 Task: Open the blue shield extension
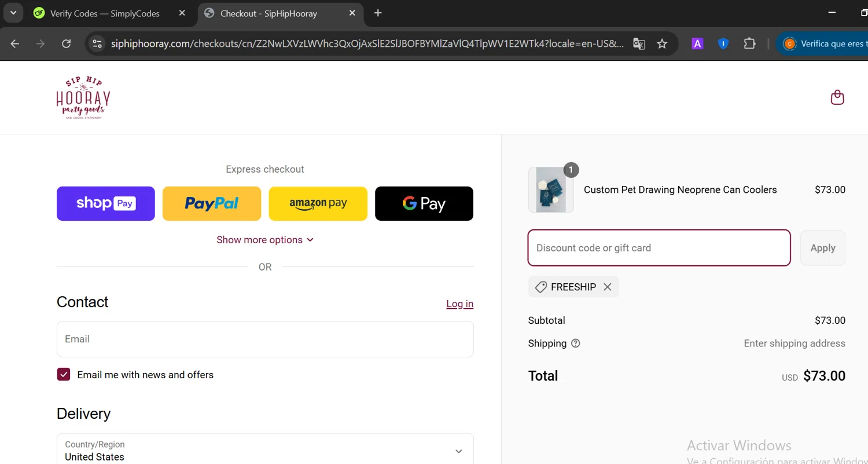(723, 43)
